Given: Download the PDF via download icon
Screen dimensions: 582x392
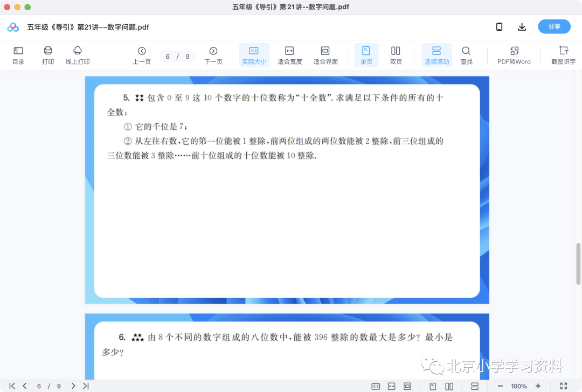Looking at the screenshot, I should 522,27.
